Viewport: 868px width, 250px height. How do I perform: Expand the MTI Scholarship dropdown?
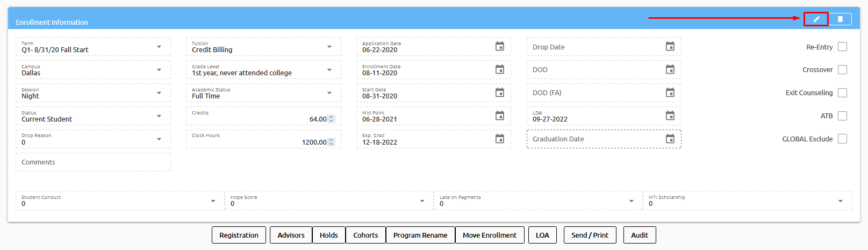click(840, 201)
